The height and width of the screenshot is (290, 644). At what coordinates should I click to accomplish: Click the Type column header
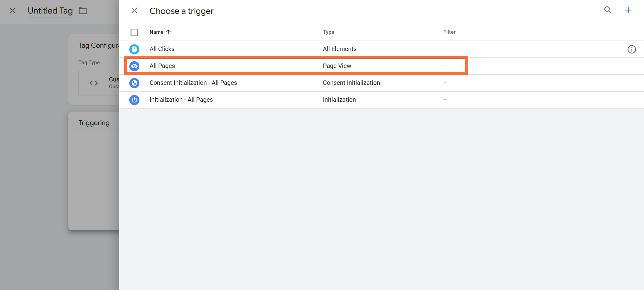point(328,32)
